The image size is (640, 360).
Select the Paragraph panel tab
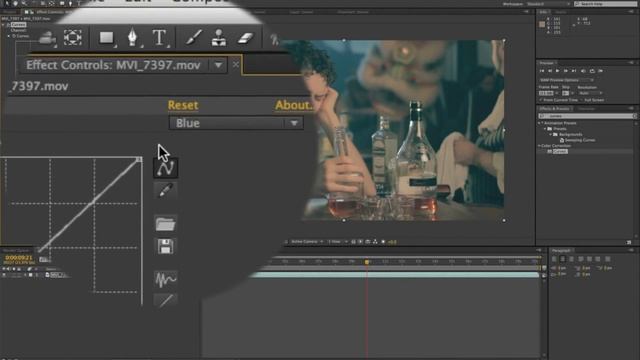(x=561, y=251)
